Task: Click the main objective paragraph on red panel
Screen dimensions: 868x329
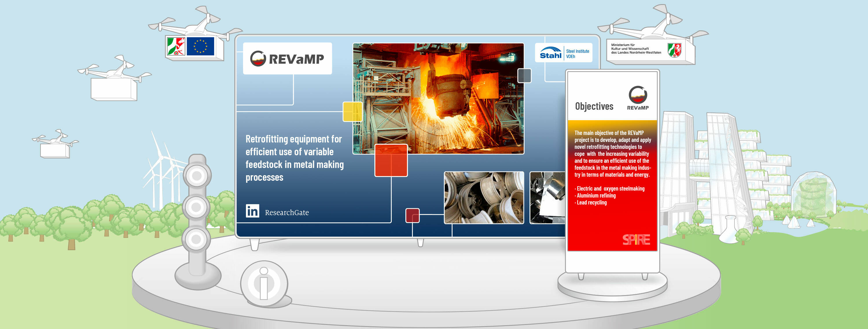Action: click(613, 154)
